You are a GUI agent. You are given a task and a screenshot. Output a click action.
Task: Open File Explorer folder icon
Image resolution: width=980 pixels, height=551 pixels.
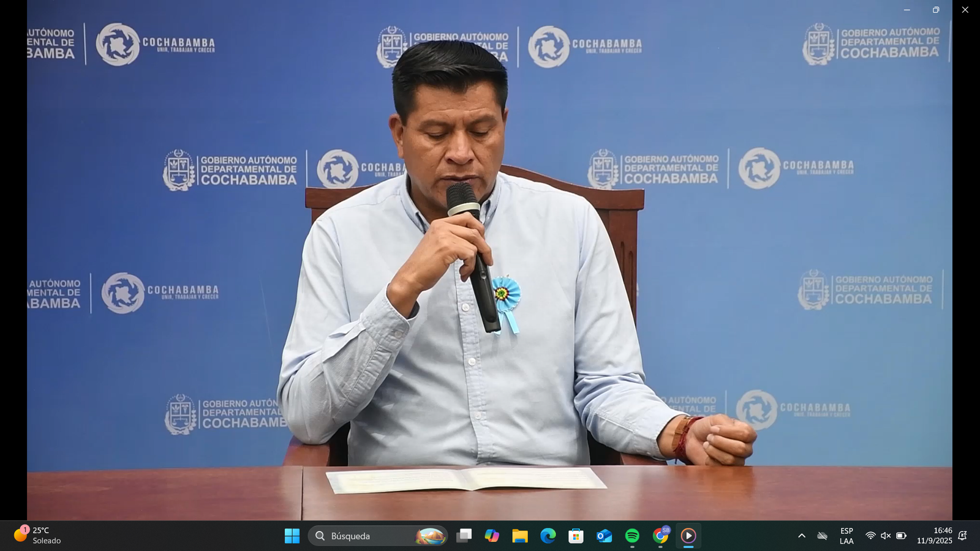tap(520, 536)
